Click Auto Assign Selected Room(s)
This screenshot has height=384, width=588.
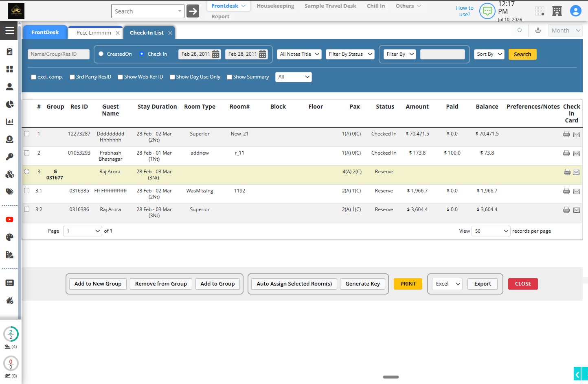294,284
